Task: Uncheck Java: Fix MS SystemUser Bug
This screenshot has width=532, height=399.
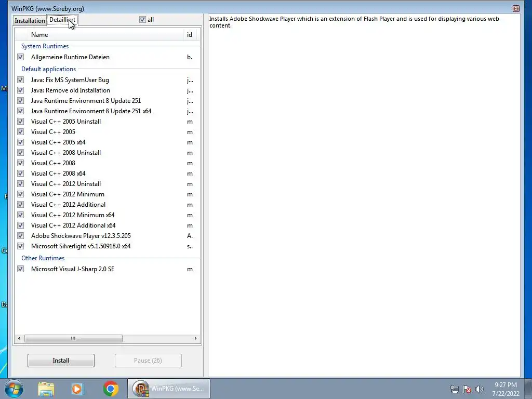Action: 21,80
